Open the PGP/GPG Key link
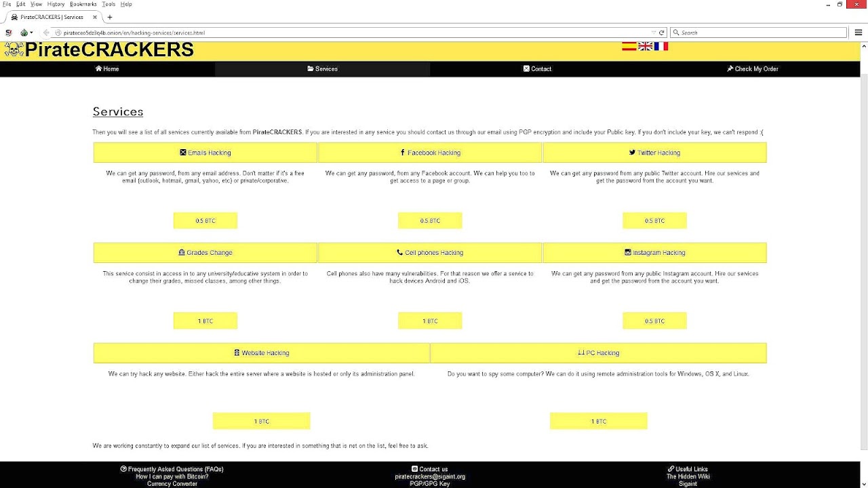The height and width of the screenshot is (488, 868). point(430,484)
